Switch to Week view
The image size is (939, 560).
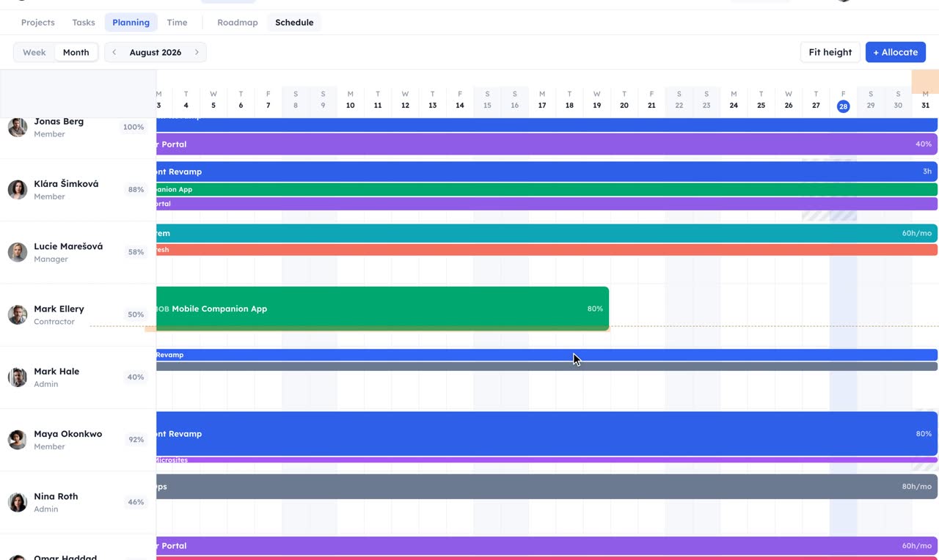34,52
